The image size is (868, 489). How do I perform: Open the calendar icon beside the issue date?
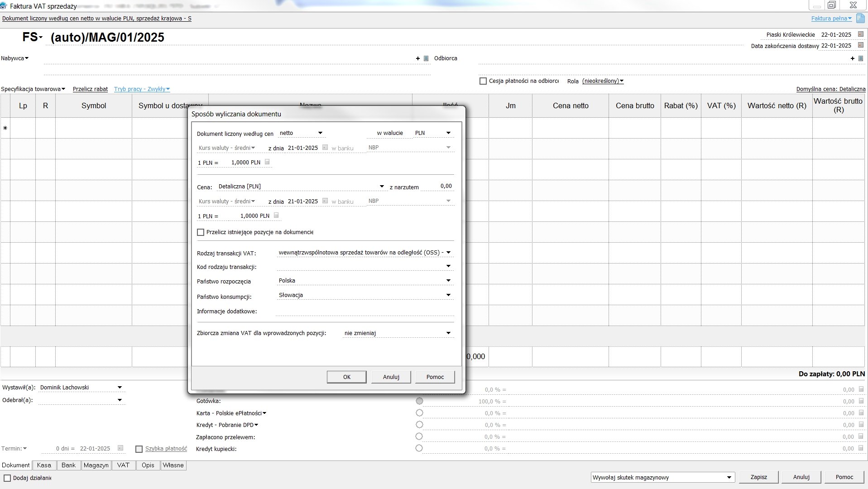coord(860,34)
